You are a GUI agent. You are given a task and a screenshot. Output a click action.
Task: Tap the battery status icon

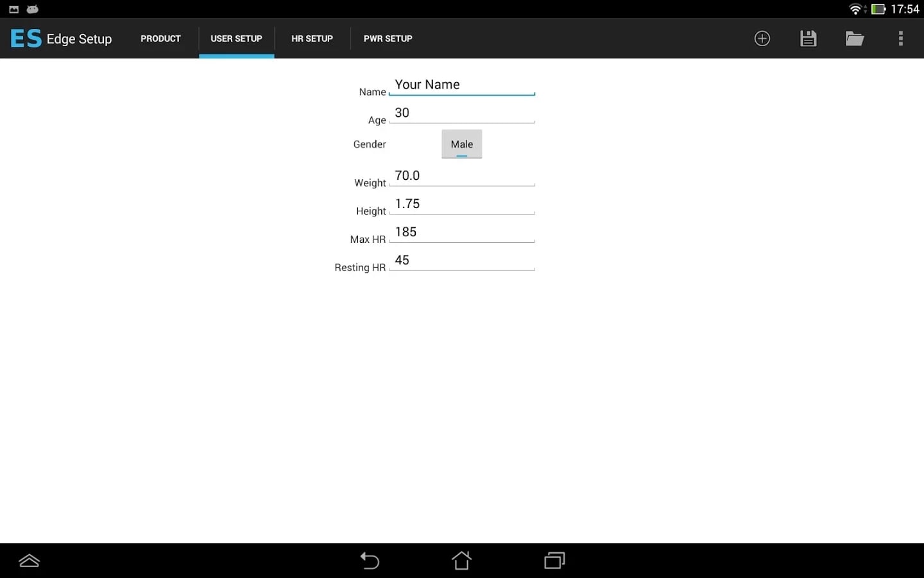click(878, 9)
